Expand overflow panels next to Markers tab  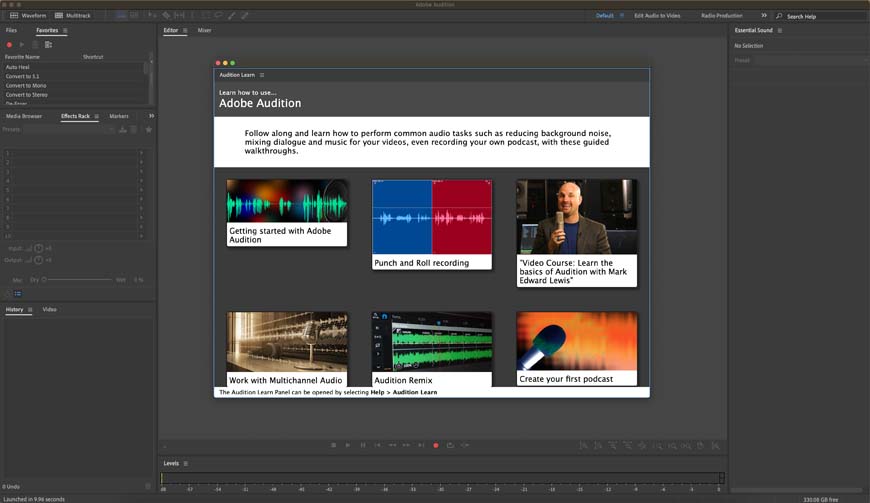(151, 116)
